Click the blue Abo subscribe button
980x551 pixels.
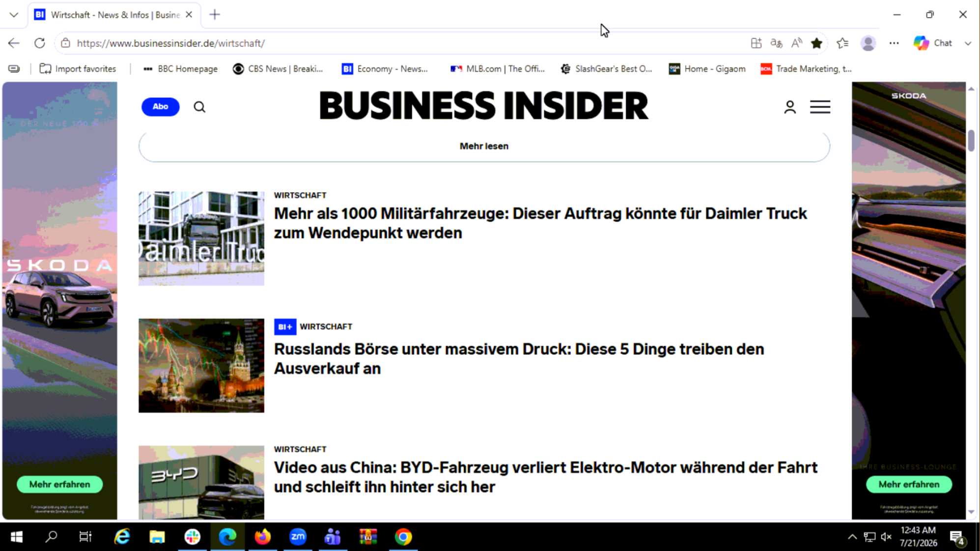160,107
